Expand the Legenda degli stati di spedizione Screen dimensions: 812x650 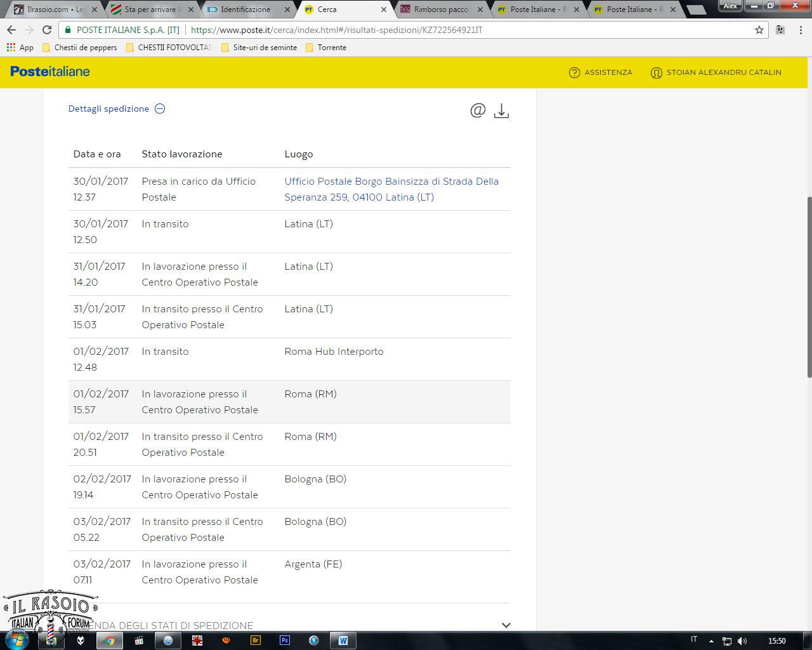point(506,625)
